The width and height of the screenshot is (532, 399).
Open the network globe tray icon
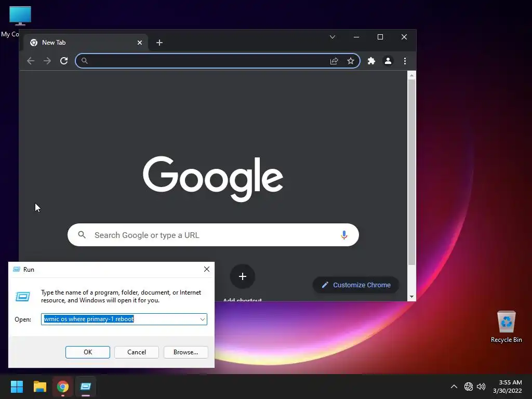click(x=469, y=387)
